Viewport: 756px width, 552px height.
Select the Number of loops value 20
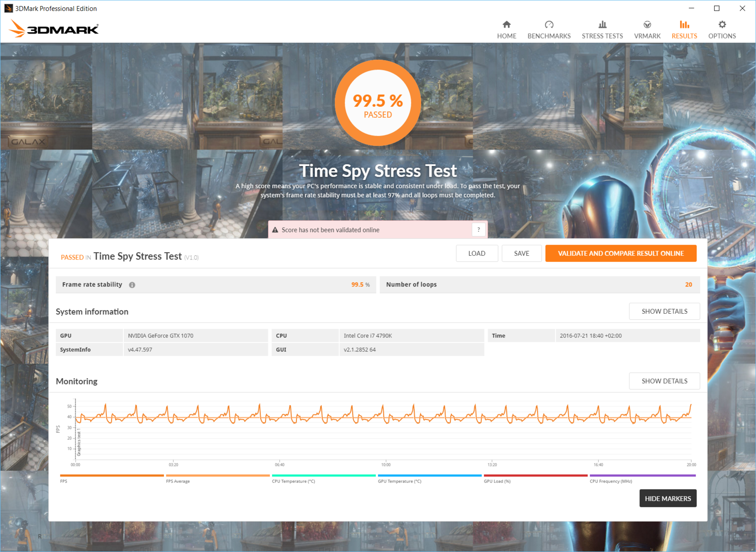click(688, 285)
